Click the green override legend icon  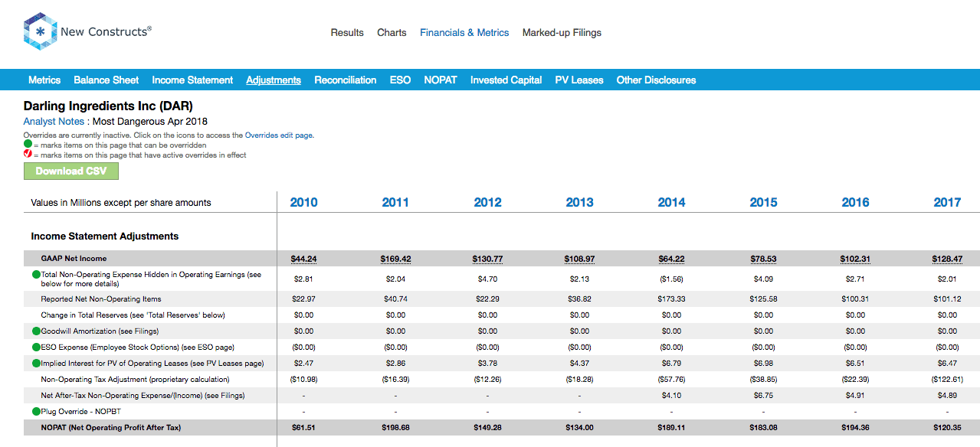[28, 144]
